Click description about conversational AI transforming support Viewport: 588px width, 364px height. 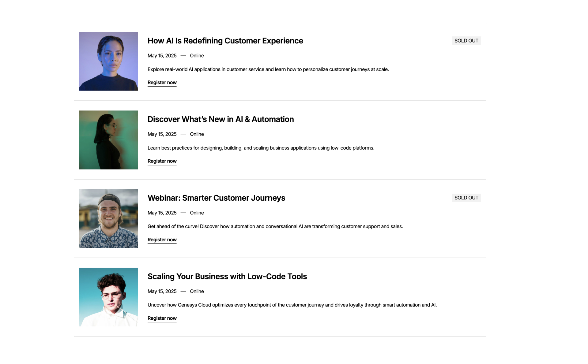275,226
